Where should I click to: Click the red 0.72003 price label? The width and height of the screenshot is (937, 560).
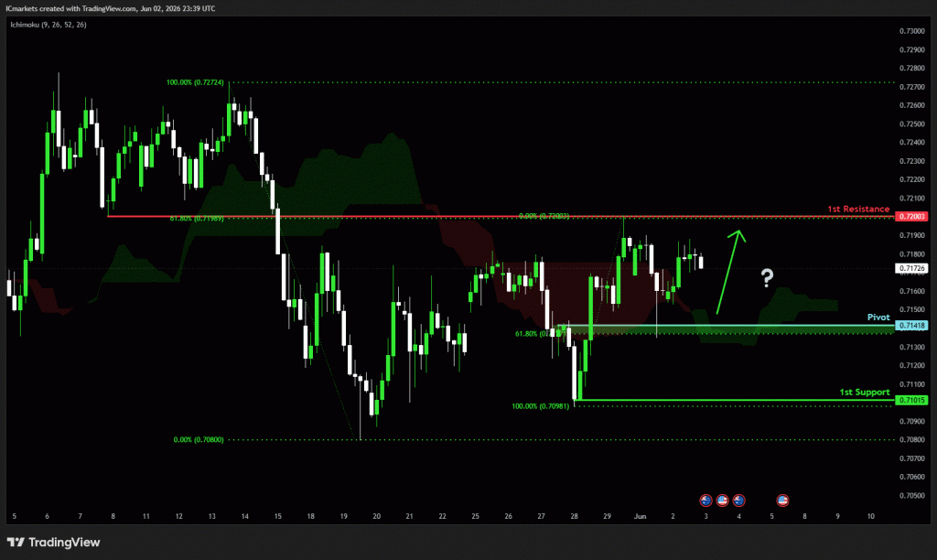pyautogui.click(x=912, y=216)
